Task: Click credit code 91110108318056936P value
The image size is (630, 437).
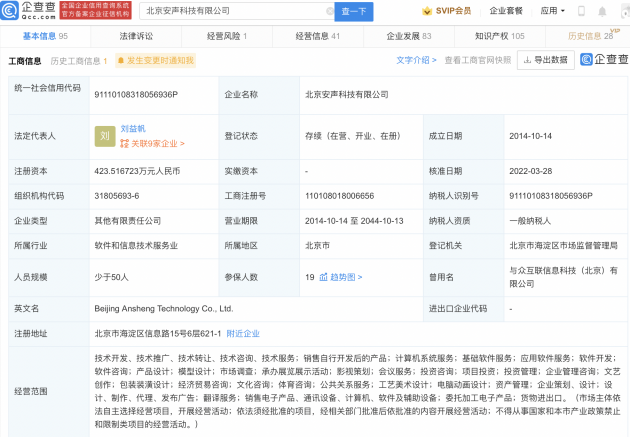Action: 136,95
